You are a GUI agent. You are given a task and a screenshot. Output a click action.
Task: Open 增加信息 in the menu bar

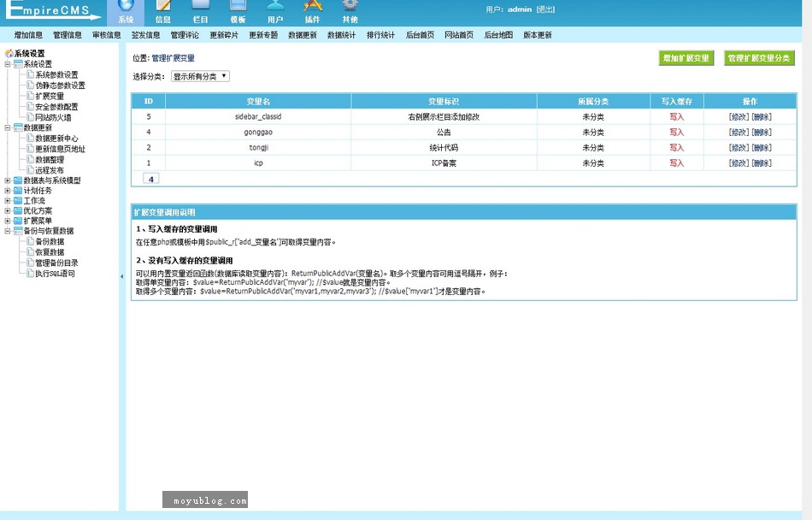pos(28,35)
